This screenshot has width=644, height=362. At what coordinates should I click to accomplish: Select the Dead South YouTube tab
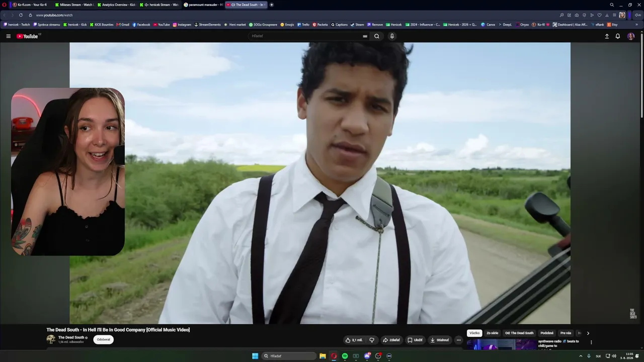[246, 5]
